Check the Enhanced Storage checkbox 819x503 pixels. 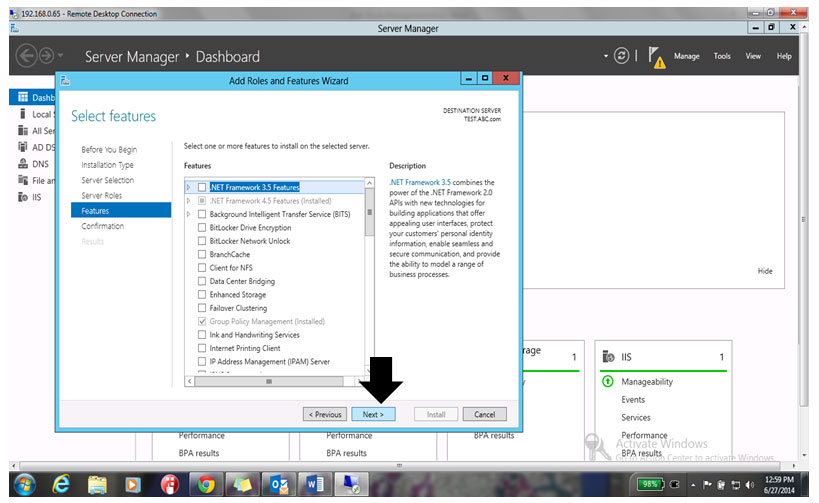coord(202,295)
